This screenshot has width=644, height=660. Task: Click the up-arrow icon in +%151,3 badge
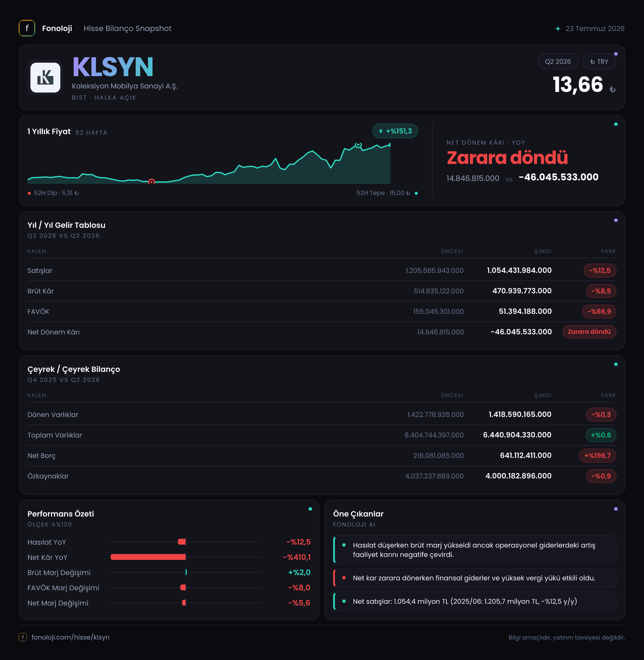(381, 131)
